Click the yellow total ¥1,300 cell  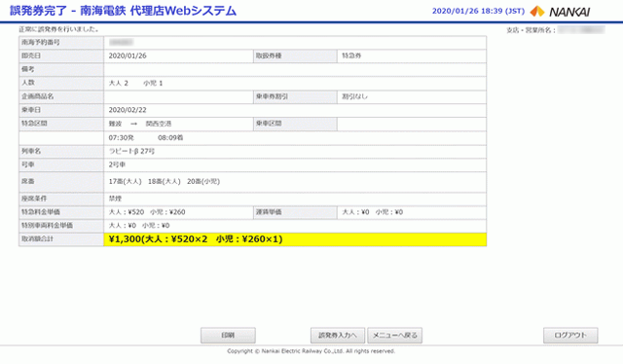(295, 239)
